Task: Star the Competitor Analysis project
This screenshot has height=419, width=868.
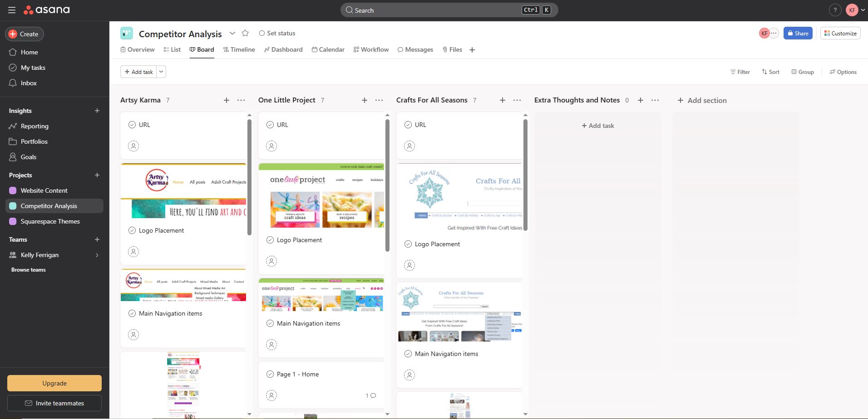Action: (x=245, y=33)
